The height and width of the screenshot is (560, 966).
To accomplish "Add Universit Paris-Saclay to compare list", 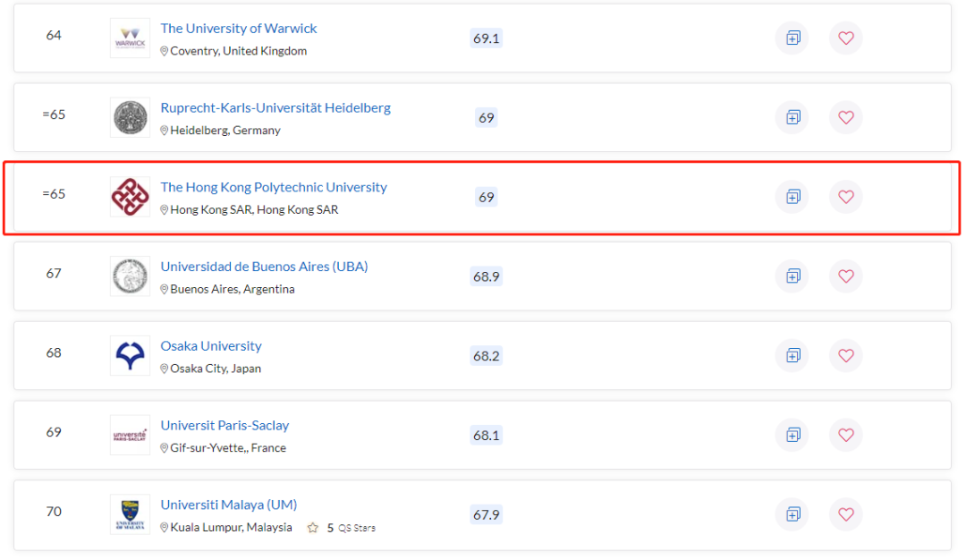I will click(792, 436).
